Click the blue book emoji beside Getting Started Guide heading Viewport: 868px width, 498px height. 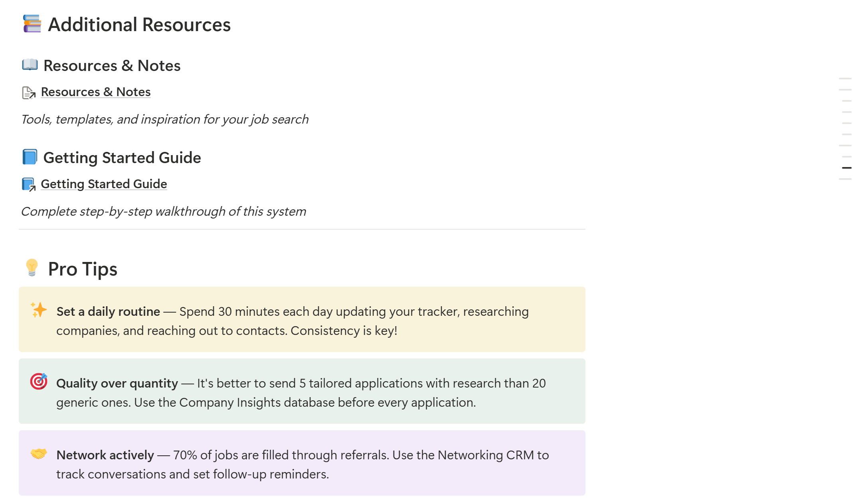[x=30, y=157]
